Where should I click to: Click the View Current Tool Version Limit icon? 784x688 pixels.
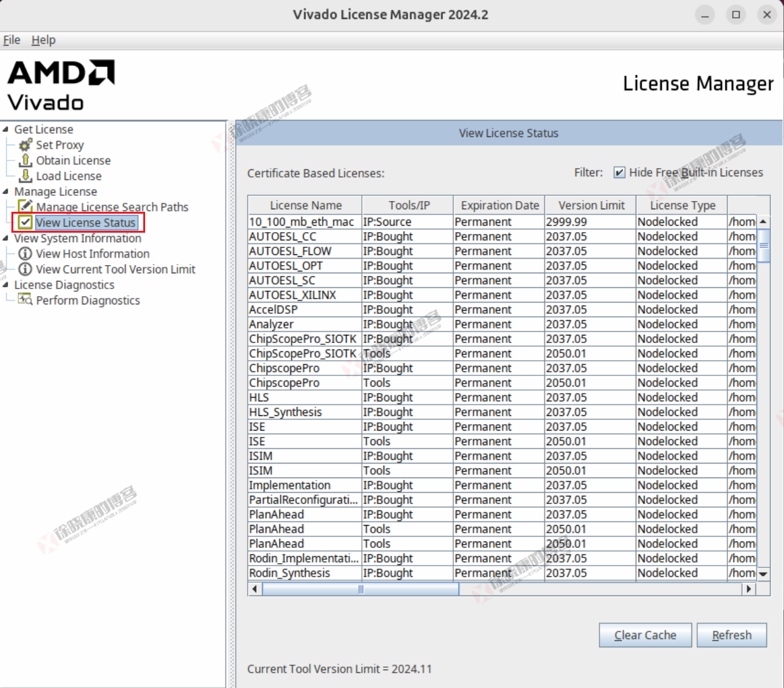click(x=25, y=269)
